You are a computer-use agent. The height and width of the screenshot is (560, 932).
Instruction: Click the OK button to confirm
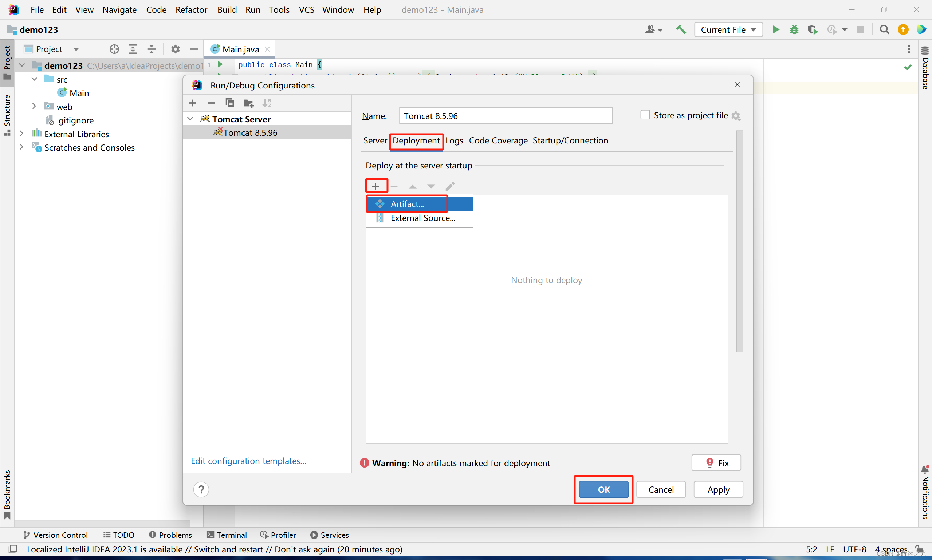602,489
